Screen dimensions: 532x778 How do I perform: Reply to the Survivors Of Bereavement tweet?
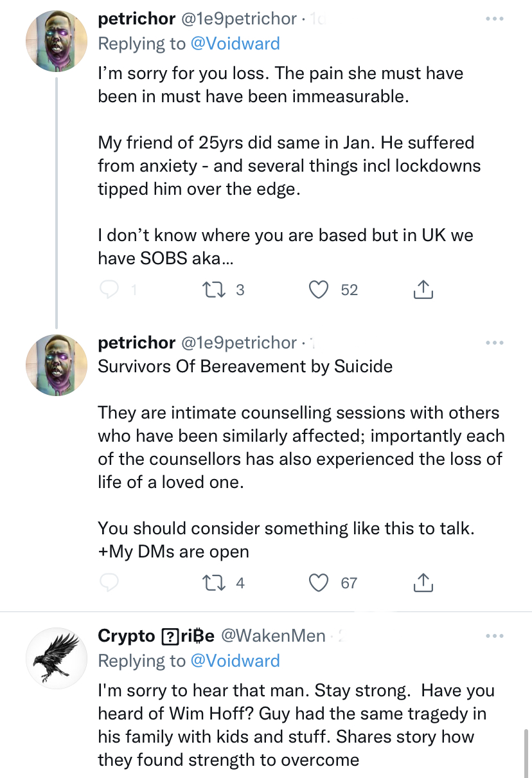[x=111, y=583]
